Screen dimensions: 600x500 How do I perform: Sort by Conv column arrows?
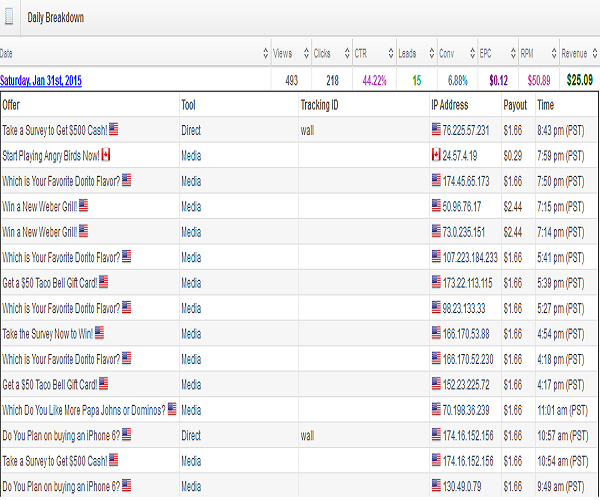coord(473,53)
